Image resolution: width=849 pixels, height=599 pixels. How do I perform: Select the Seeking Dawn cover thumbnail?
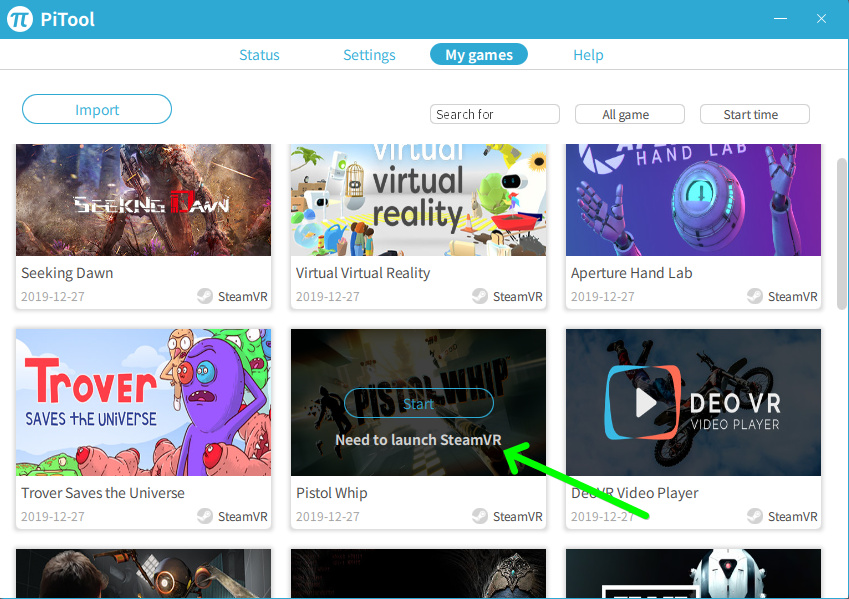(x=143, y=200)
